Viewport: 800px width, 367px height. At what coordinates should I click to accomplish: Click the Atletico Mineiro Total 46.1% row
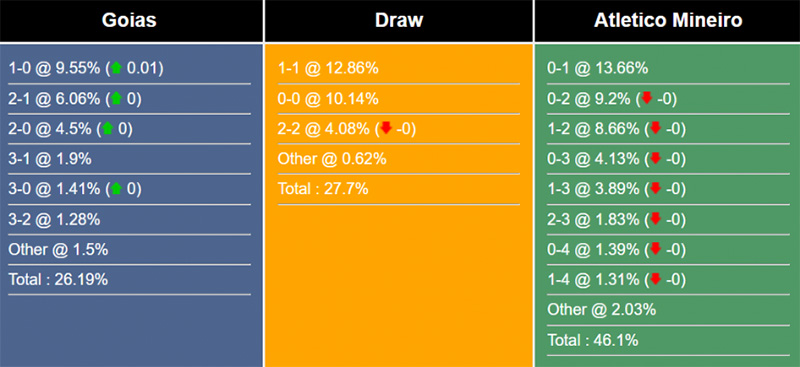(x=668, y=340)
